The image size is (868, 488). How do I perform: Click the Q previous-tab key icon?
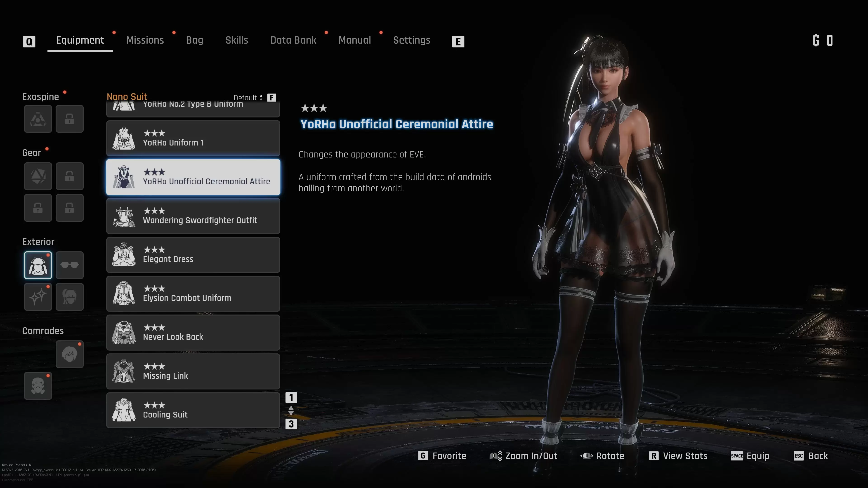click(x=29, y=41)
